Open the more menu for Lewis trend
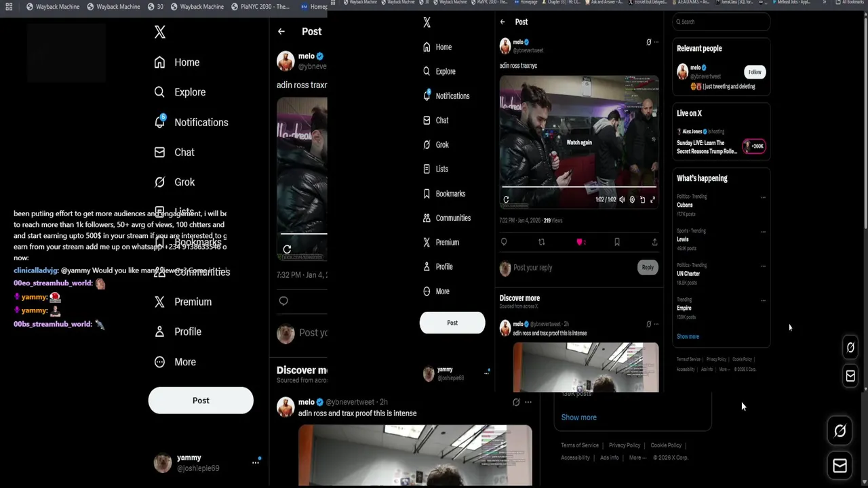This screenshot has height=488, width=868. click(x=763, y=232)
